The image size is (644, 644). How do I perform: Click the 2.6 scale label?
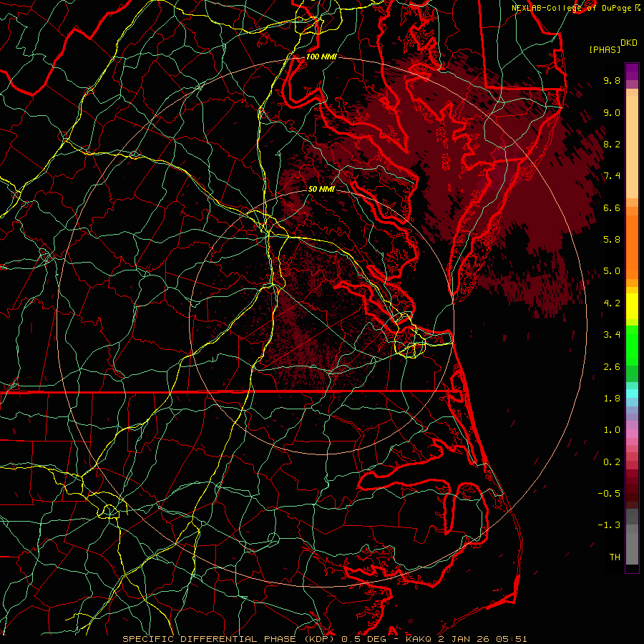(612, 367)
